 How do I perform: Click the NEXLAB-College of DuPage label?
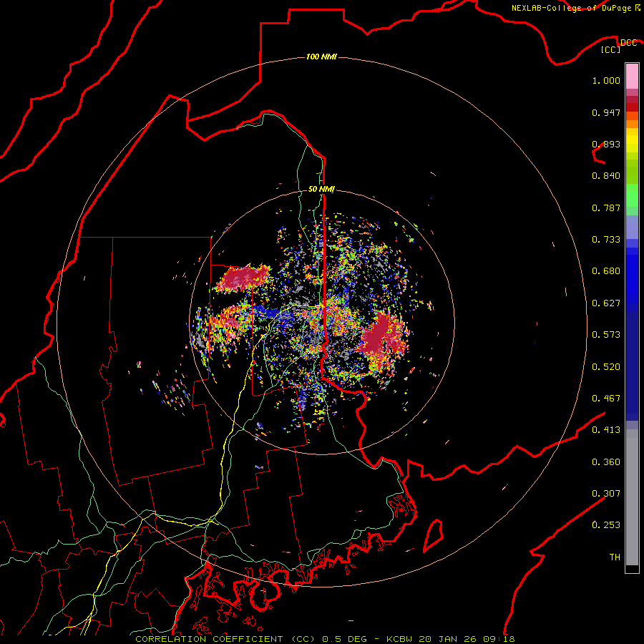point(572,8)
